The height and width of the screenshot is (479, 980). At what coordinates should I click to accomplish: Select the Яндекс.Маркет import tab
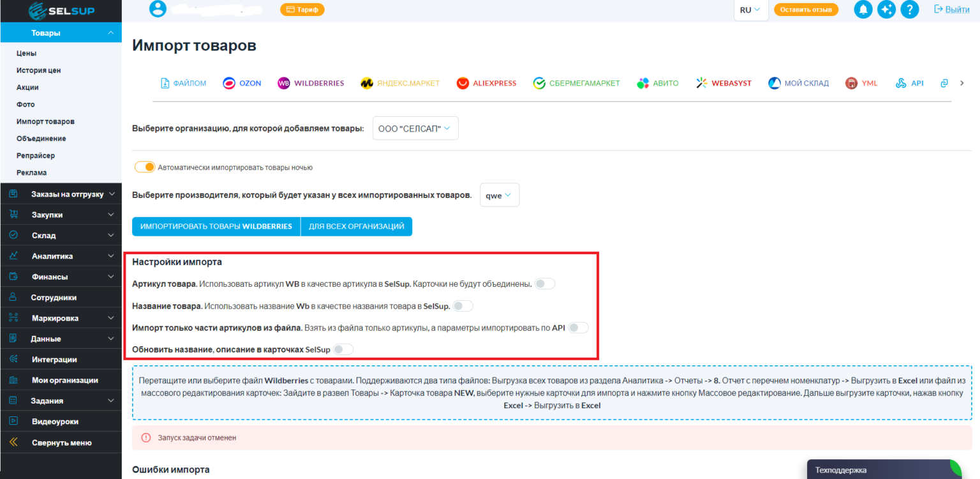coord(400,83)
